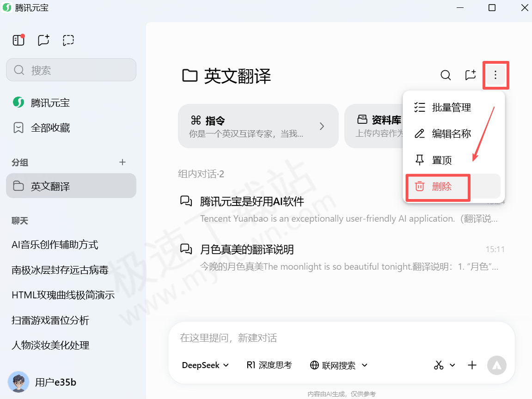Select the screenshot capture icon in the sidebar
This screenshot has height=399, width=532.
coord(68,40)
